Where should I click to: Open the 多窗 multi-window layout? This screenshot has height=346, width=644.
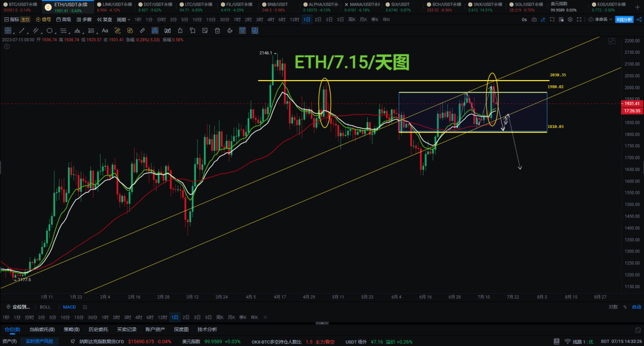click(x=84, y=19)
